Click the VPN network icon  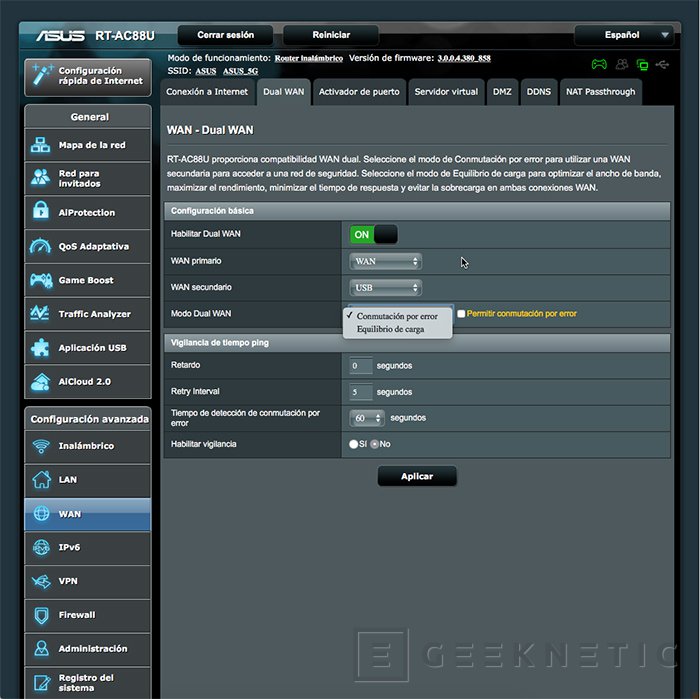(x=42, y=581)
